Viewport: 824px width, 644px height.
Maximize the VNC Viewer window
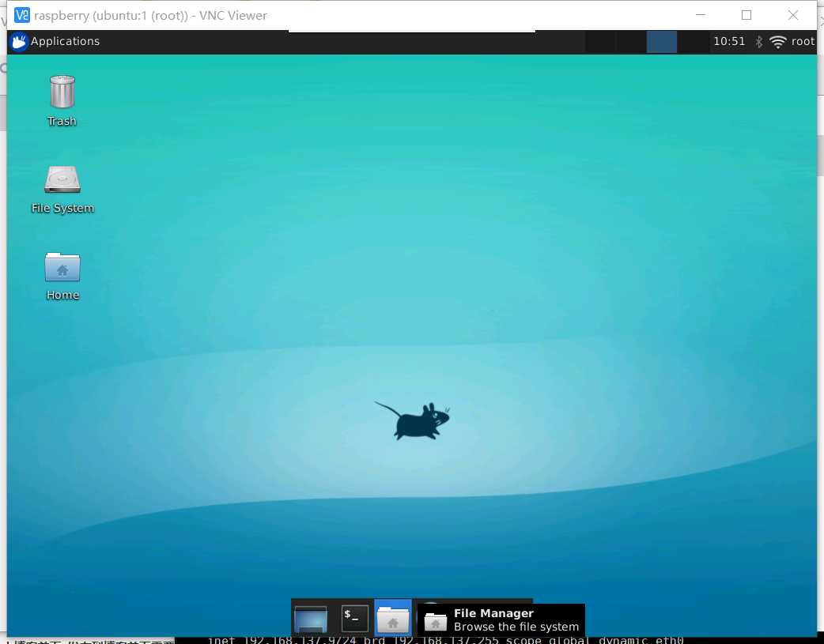[747, 15]
